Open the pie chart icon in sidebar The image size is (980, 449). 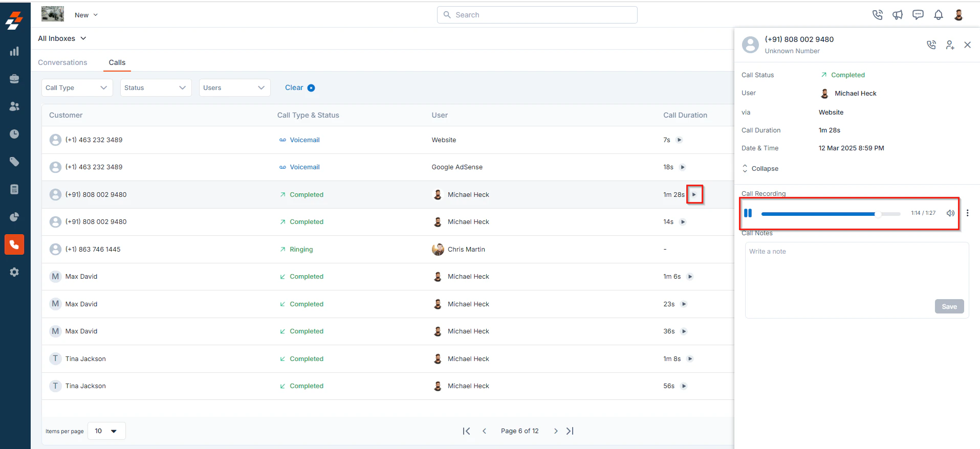coord(14,217)
